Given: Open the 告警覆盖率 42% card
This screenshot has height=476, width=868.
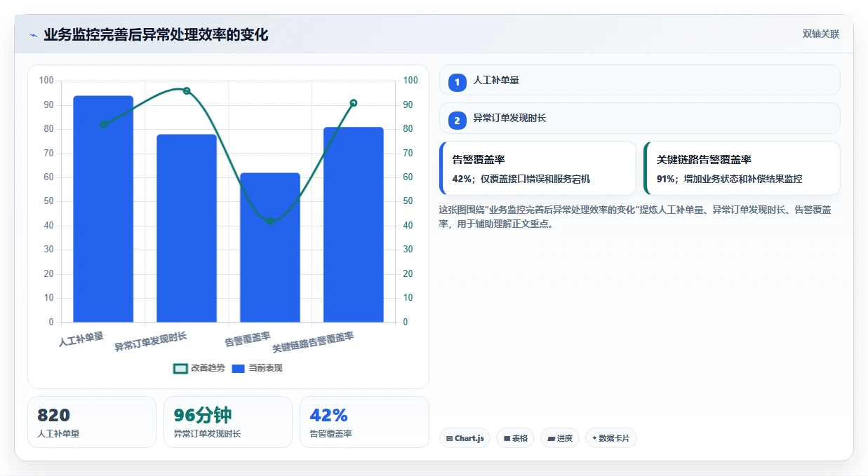Looking at the screenshot, I should [x=538, y=168].
